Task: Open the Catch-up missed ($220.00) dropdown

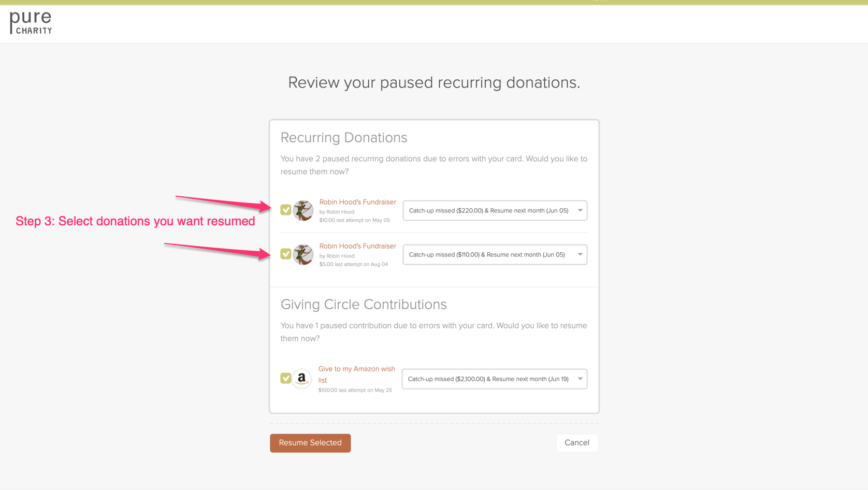Action: 495,210
